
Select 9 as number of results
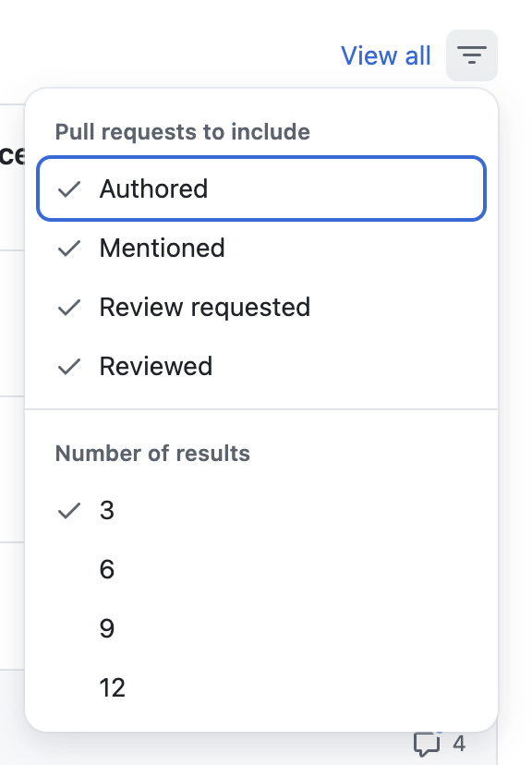click(x=261, y=628)
